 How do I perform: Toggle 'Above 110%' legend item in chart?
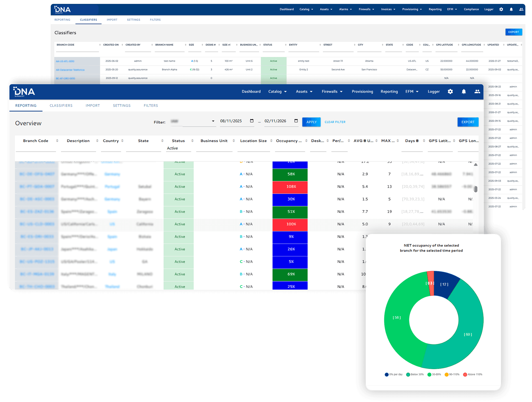[473, 375]
